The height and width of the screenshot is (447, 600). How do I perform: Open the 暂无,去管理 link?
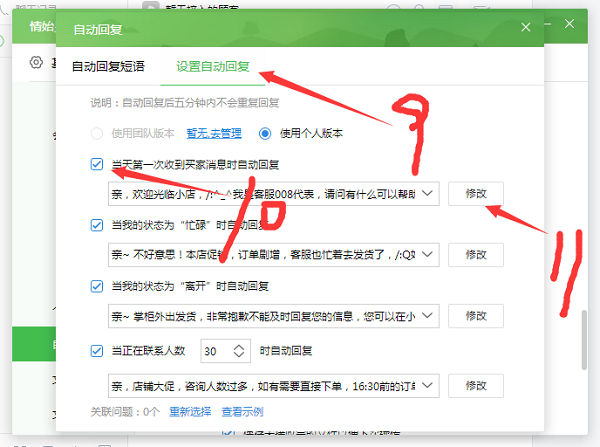pos(218,133)
